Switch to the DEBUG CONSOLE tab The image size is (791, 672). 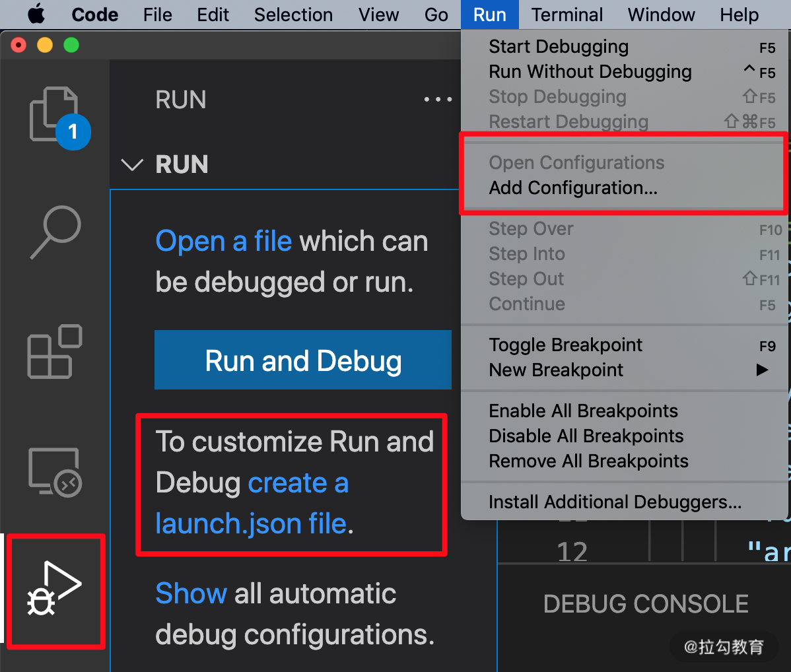tap(646, 604)
